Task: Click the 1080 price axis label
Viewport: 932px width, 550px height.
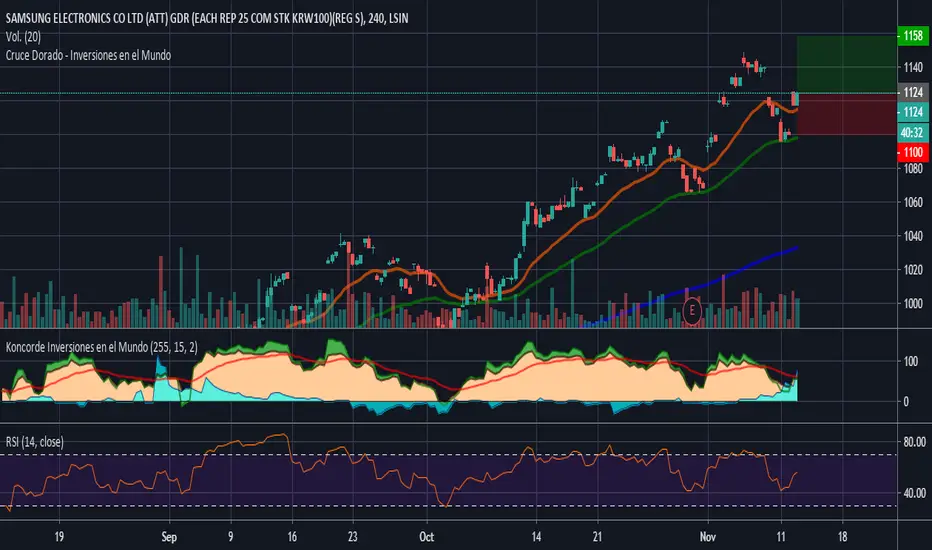Action: 913,169
